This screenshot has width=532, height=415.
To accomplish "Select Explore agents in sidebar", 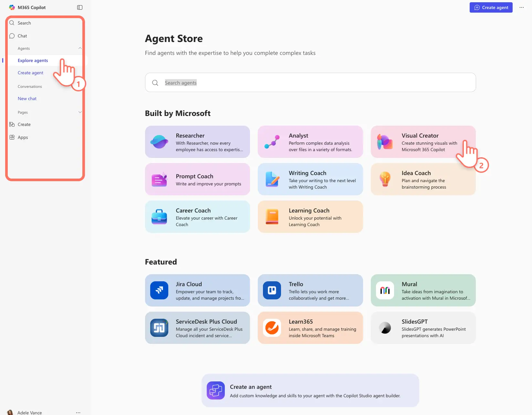I will click(33, 60).
